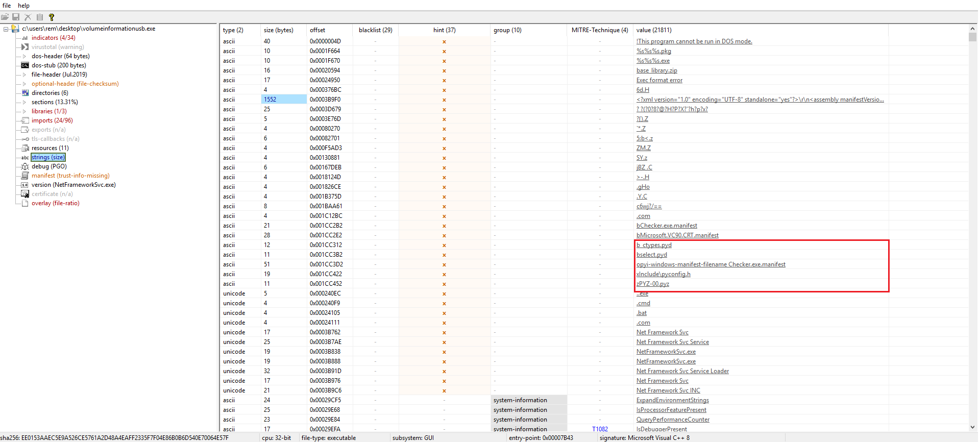Select the virustotal node icon
The image size is (980, 442).
(25, 47)
